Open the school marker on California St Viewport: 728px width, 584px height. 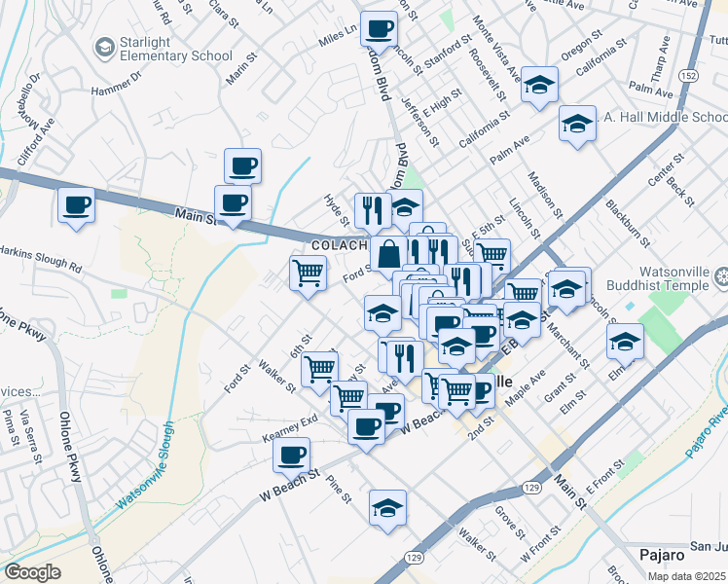click(538, 86)
